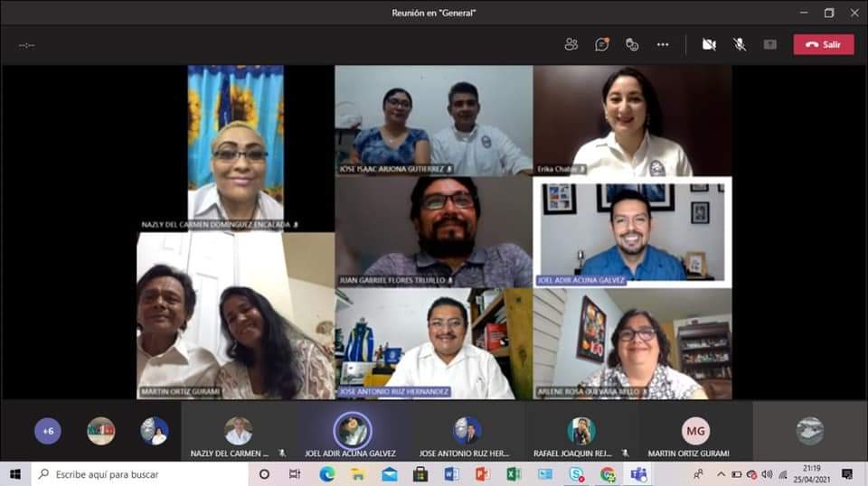This screenshot has width=868, height=486.
Task: Select Jose Antonio Ruz Hernandez's video tile
Action: tap(434, 344)
